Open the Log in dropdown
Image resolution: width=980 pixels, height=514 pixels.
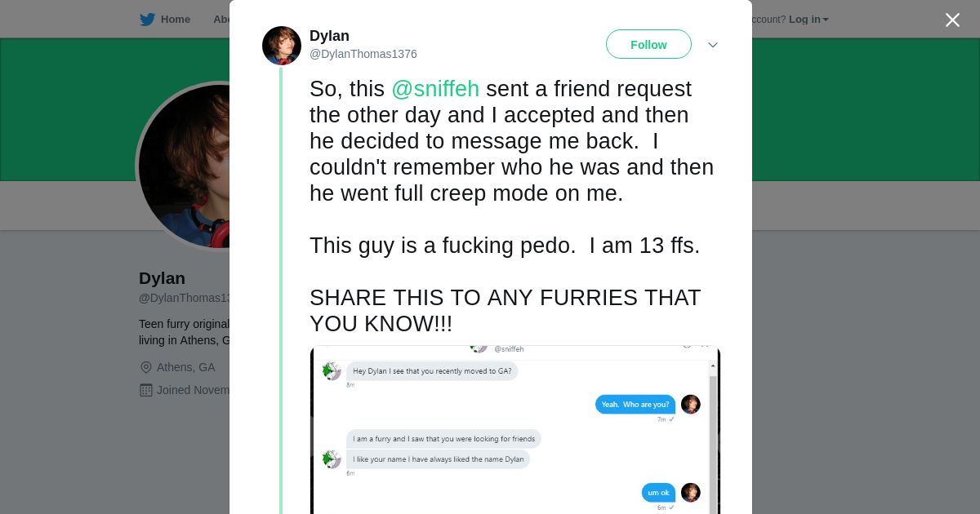[808, 20]
